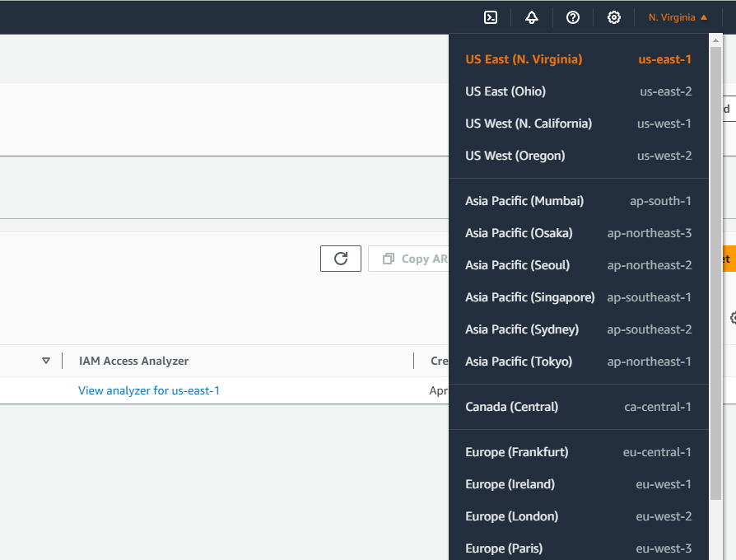Open View analyzer for us-east-1 link
The image size is (736, 560).
click(x=149, y=390)
